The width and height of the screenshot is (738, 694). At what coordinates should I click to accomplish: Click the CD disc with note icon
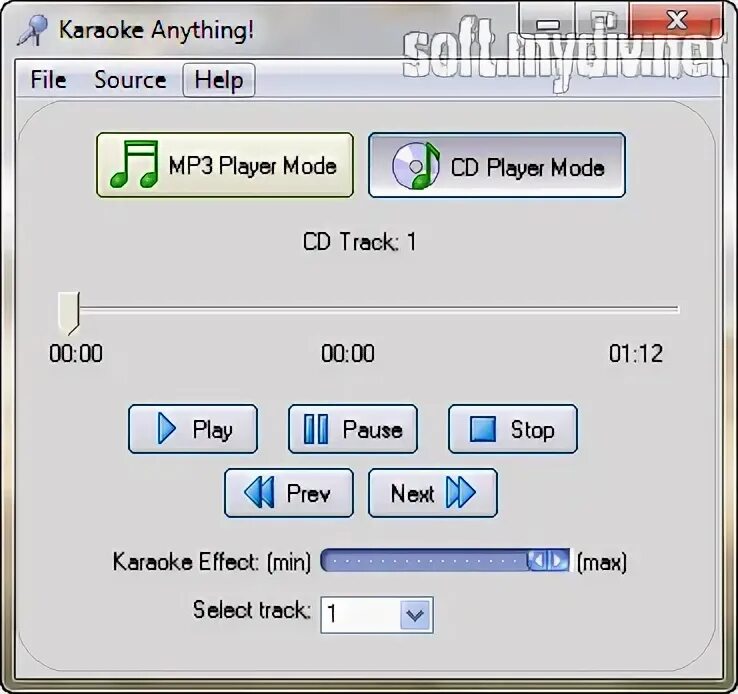pos(416,166)
